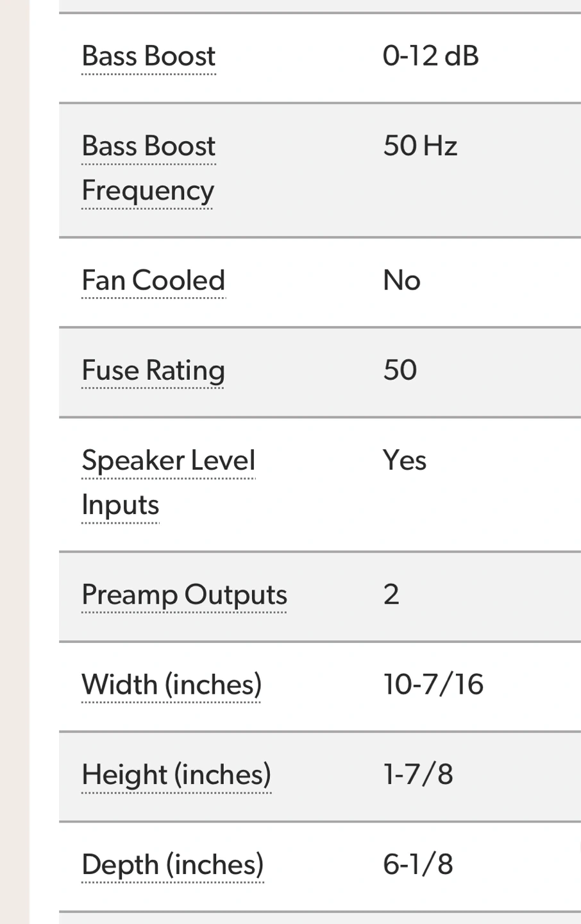Click the Bass Boost term beside 0-12 dB
This screenshot has width=581, height=924.
[x=148, y=56]
